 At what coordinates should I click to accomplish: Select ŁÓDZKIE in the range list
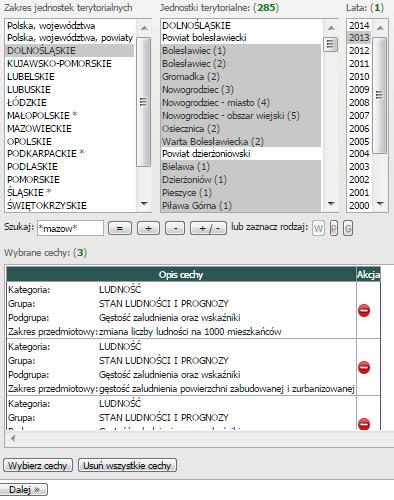pyautogui.click(x=70, y=103)
